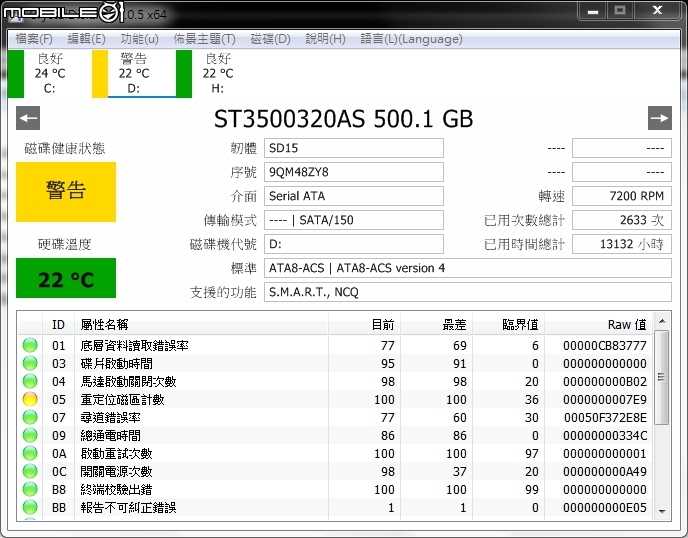Click status circle for attribute 09
The width and height of the screenshot is (688, 538).
click(x=30, y=435)
